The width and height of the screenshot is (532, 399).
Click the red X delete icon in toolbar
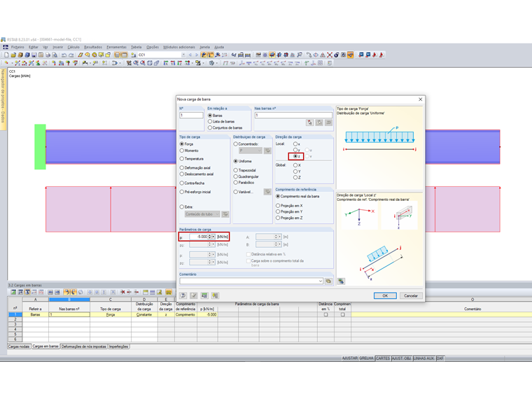click(330, 55)
